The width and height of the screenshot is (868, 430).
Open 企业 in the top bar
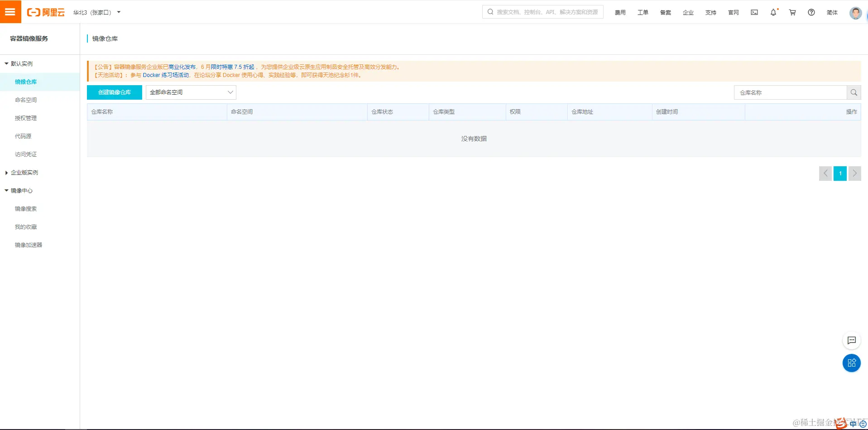(688, 12)
